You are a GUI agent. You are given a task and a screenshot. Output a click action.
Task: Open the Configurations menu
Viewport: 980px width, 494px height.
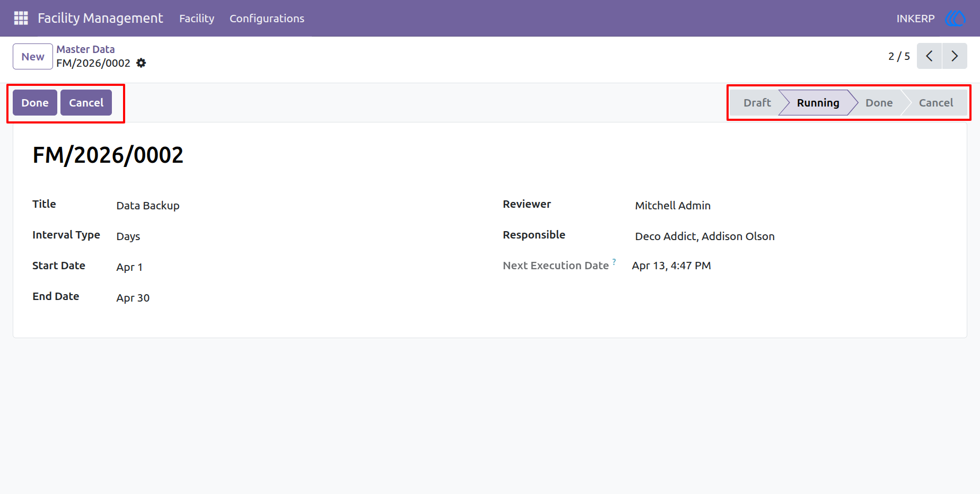click(267, 19)
